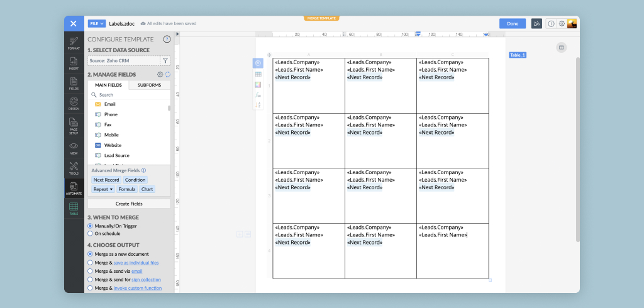Click the table grid icon in floating toolbar
The height and width of the screenshot is (308, 644).
(258, 74)
